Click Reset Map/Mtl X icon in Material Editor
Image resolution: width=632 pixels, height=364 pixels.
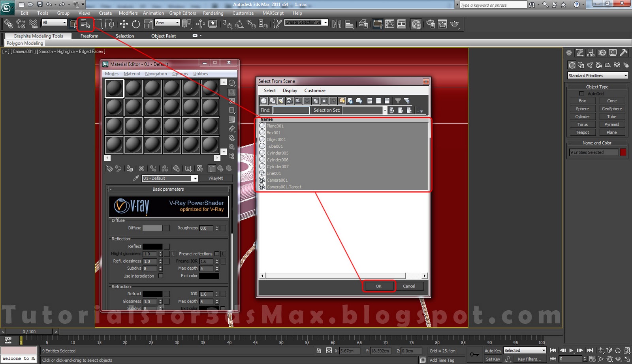tap(141, 169)
